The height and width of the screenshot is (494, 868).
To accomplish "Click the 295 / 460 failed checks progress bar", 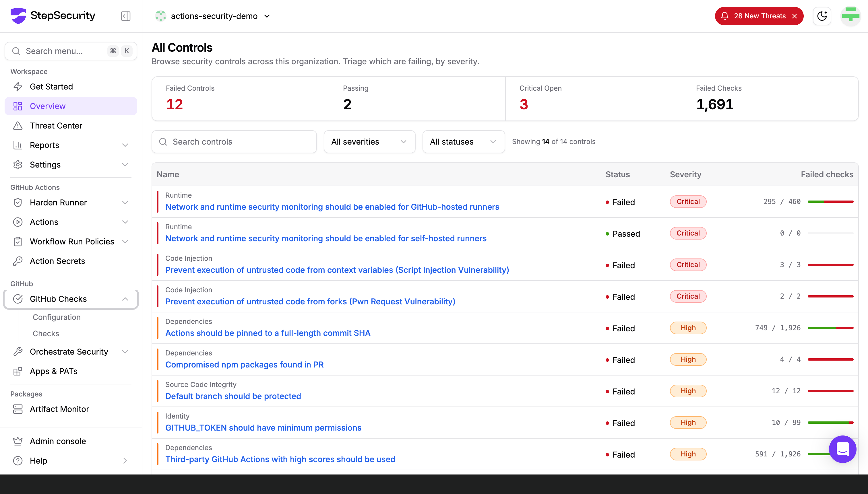I will tap(830, 202).
